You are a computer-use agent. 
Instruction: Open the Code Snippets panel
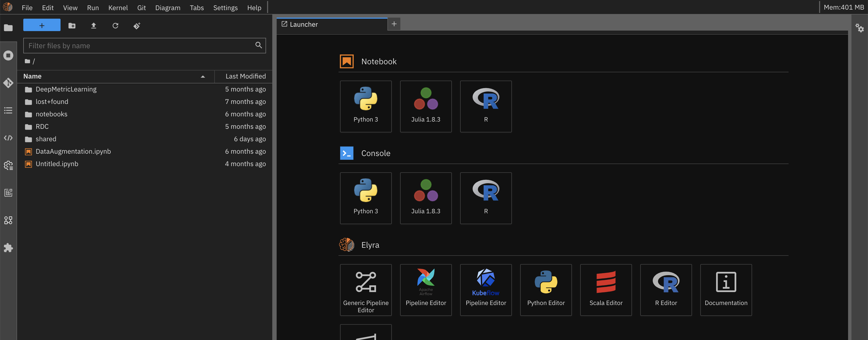coord(9,138)
